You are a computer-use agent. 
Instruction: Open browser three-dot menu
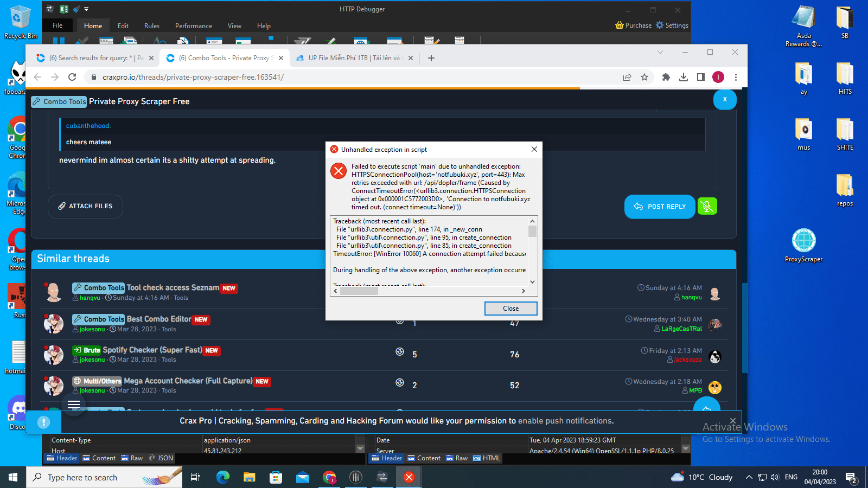736,77
